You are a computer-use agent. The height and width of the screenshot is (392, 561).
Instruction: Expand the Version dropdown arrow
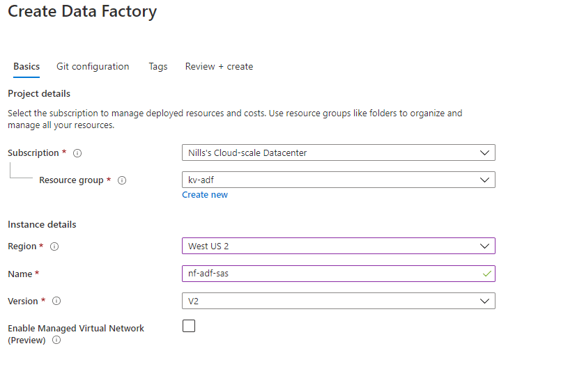[484, 301]
